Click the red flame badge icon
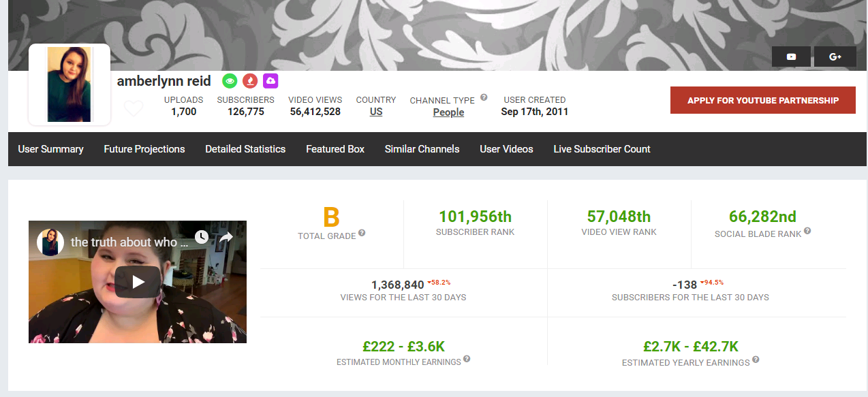This screenshot has height=397, width=868. click(251, 81)
